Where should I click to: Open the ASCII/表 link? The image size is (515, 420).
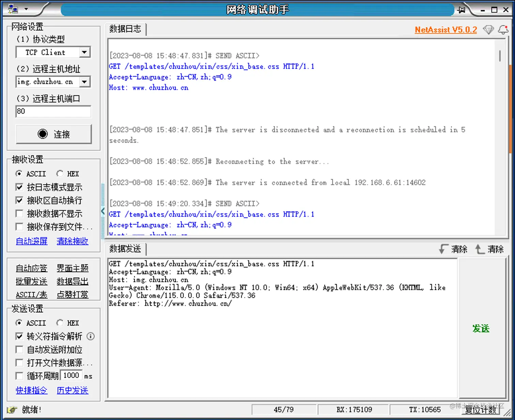coord(32,295)
